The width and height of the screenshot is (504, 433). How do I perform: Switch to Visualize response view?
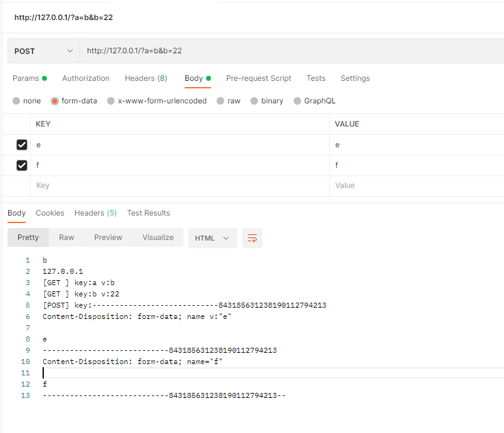(158, 237)
